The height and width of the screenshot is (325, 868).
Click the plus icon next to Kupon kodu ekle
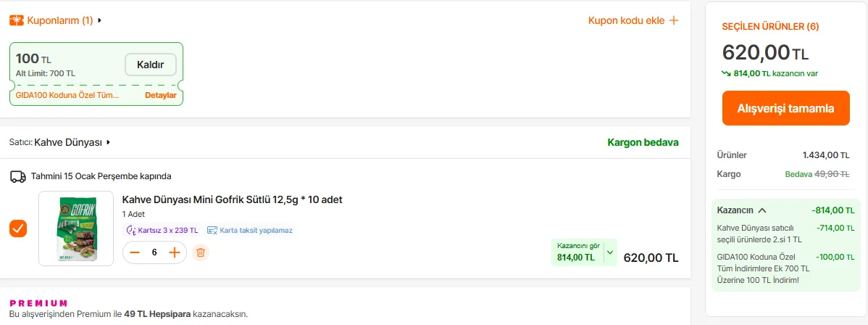tap(674, 20)
